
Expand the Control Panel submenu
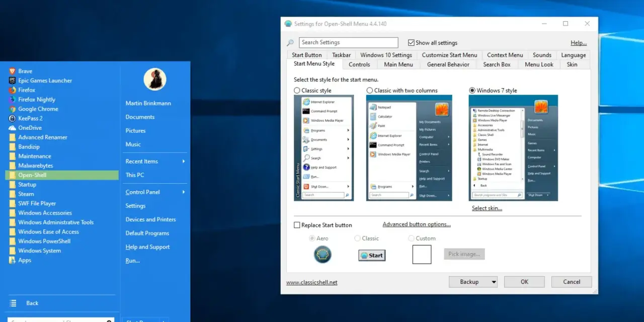coord(184,192)
